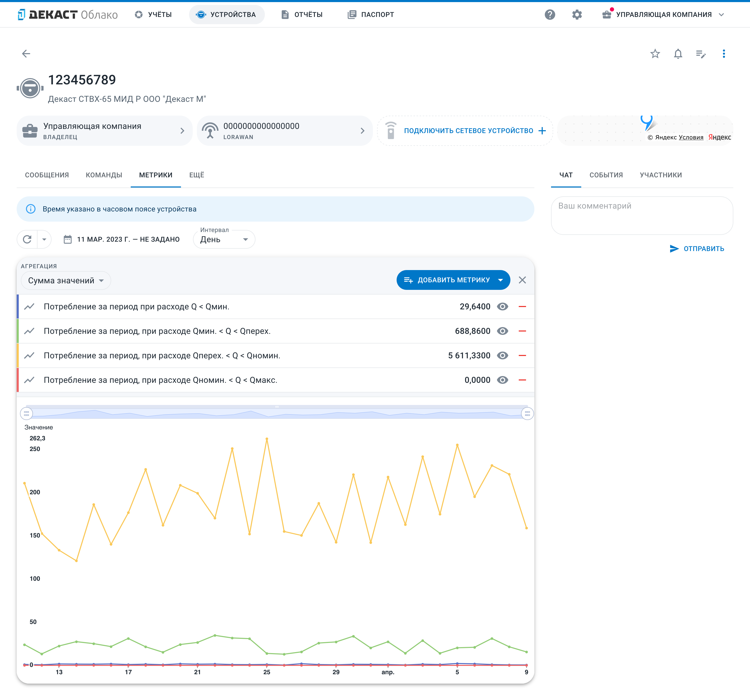
Task: Open the calendar date range icon
Action: [67, 239]
